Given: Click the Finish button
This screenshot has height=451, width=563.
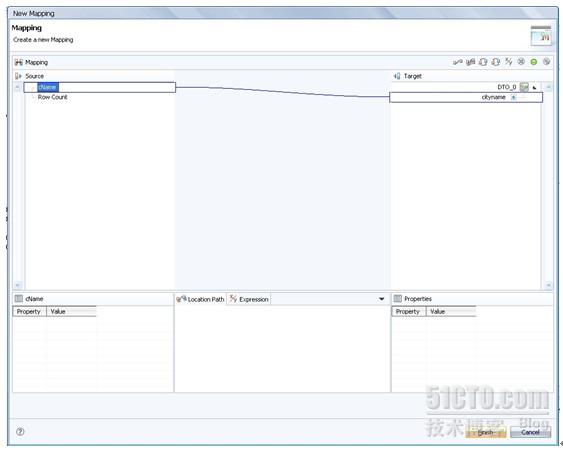Looking at the screenshot, I should point(486,432).
